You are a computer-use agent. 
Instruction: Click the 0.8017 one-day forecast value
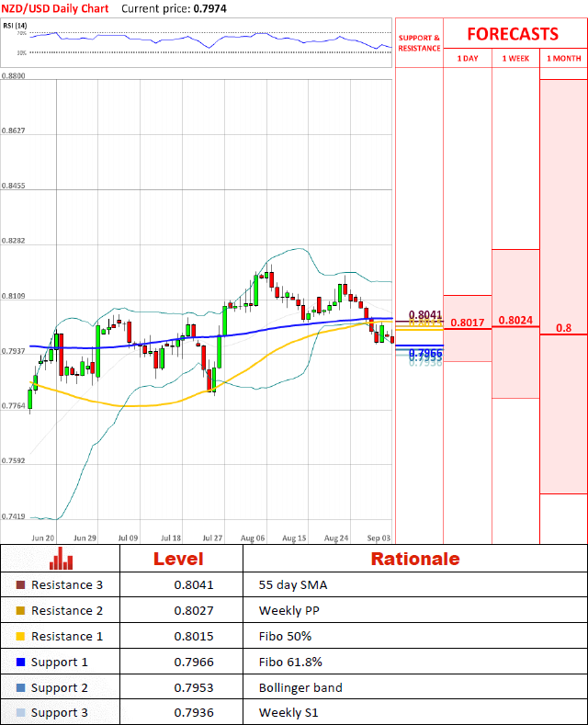(x=467, y=323)
